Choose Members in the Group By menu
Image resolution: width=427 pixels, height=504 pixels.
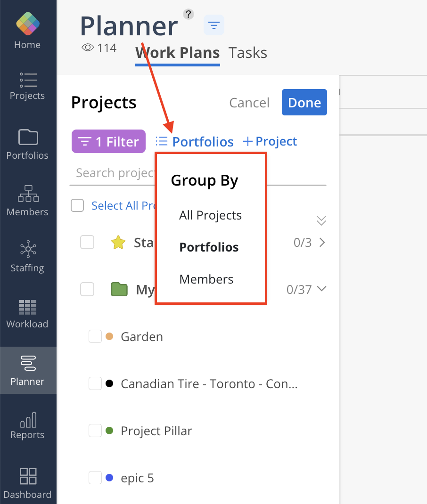click(206, 279)
